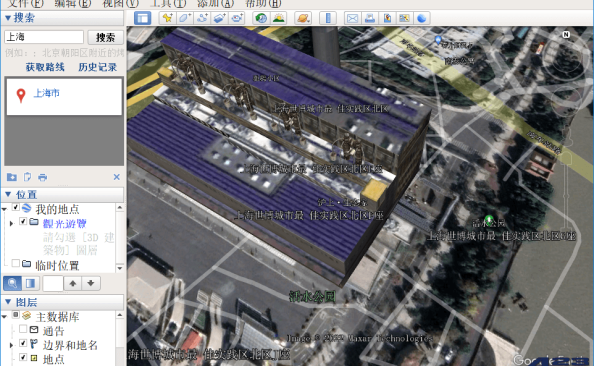Toggle the 我的地点 checkbox
Image resolution: width=594 pixels, height=366 pixels.
tap(16, 207)
